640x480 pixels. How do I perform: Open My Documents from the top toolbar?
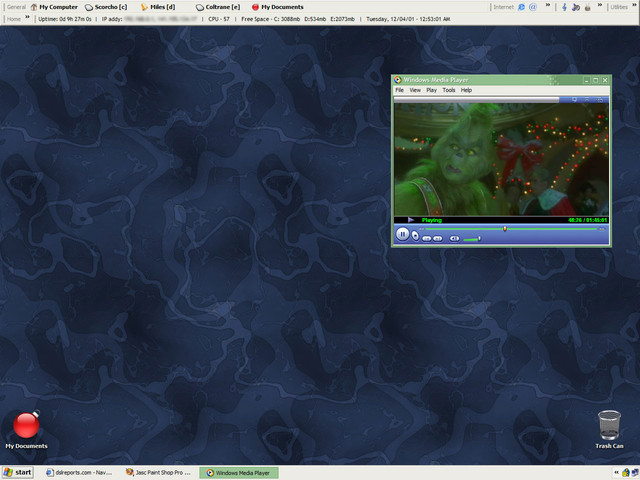[x=278, y=7]
